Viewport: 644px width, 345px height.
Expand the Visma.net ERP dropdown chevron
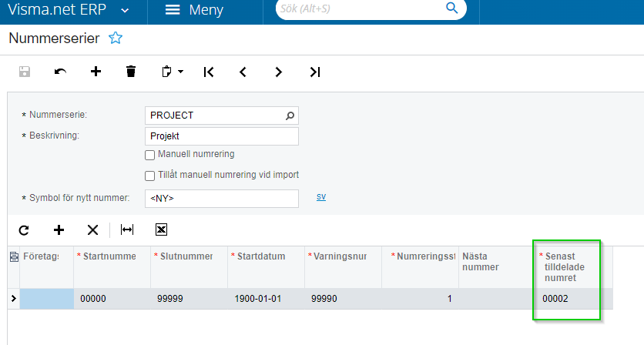(x=126, y=11)
